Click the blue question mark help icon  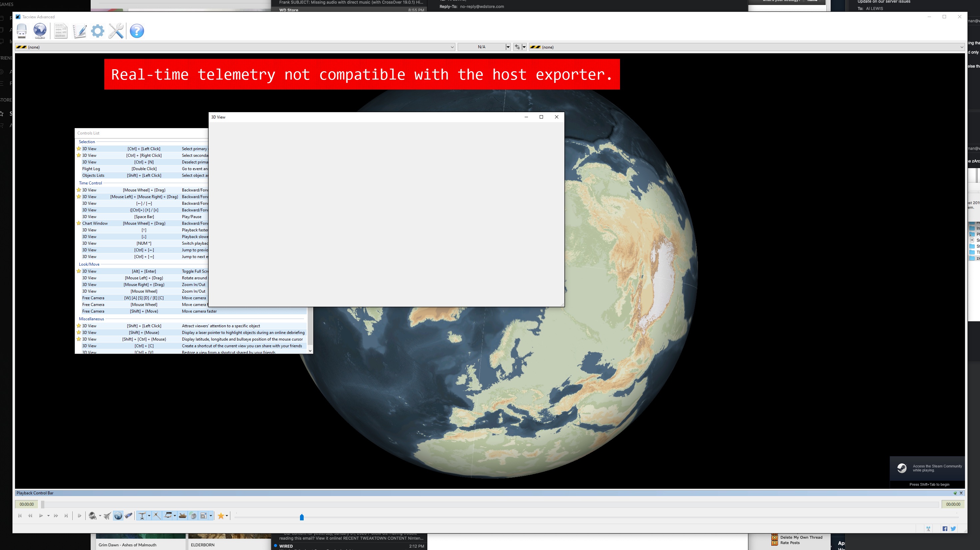(x=137, y=31)
